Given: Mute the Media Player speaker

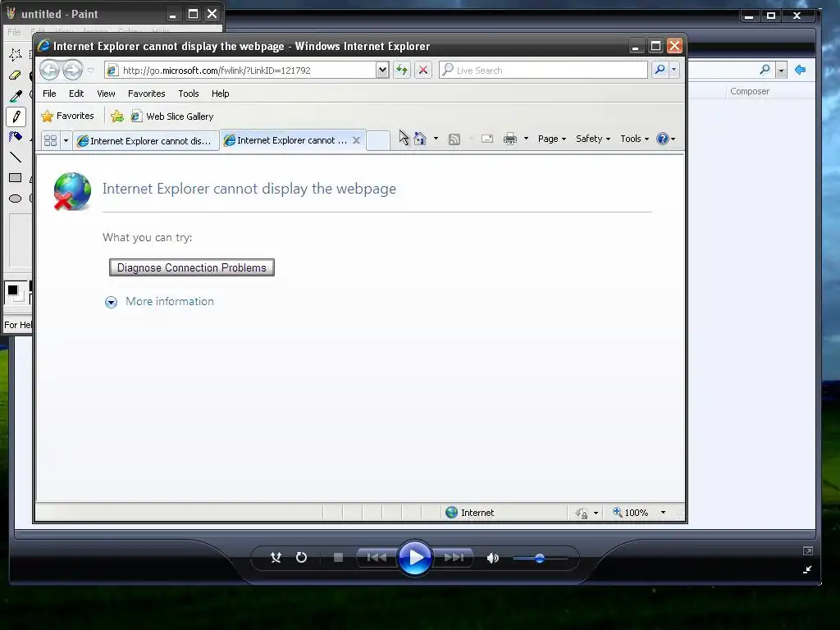Looking at the screenshot, I should [x=492, y=558].
